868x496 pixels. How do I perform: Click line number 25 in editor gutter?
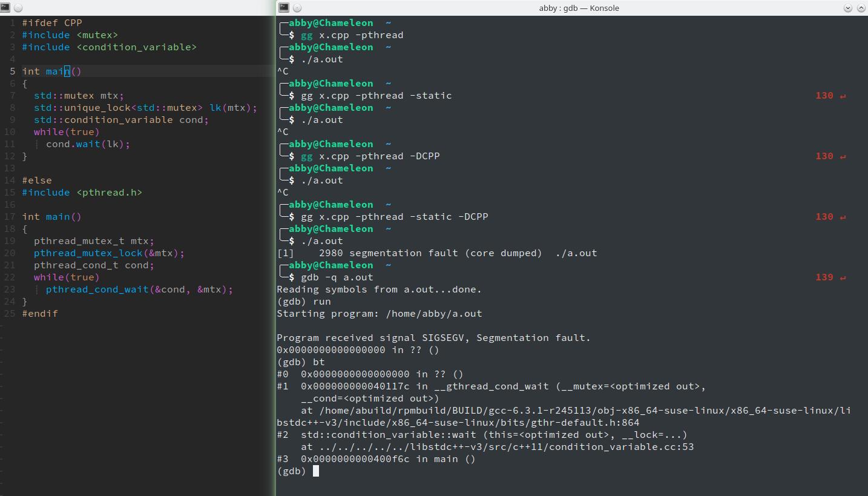point(9,314)
